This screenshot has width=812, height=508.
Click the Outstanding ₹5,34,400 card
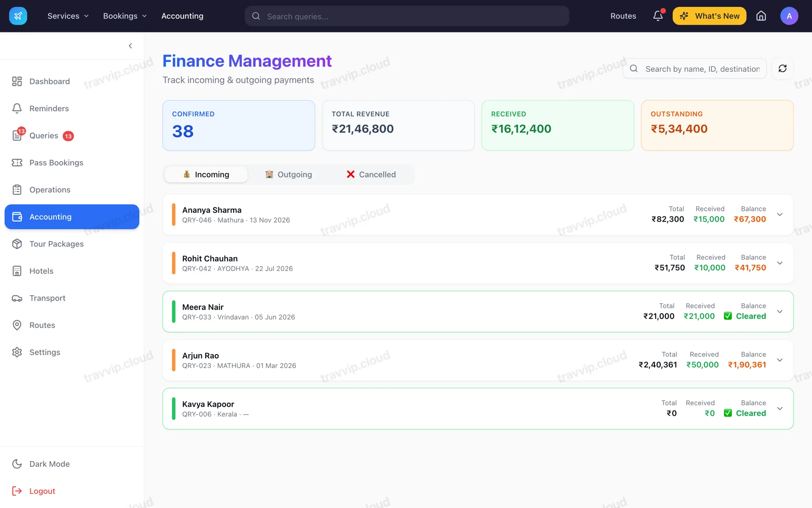pos(717,125)
